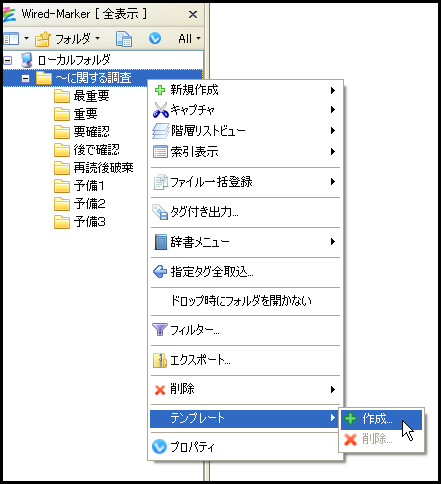This screenshot has width=441, height=484.
Task: Click the sidebar layout view icon
Action: click(11, 39)
